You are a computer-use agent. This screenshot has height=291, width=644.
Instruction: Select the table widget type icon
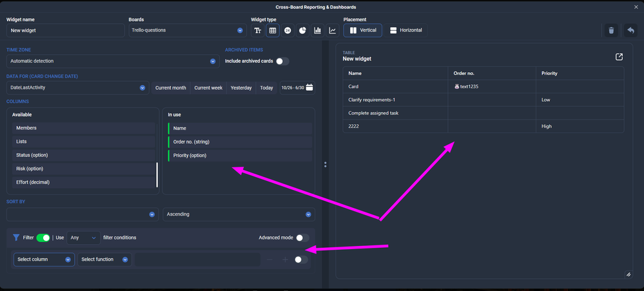(x=273, y=30)
